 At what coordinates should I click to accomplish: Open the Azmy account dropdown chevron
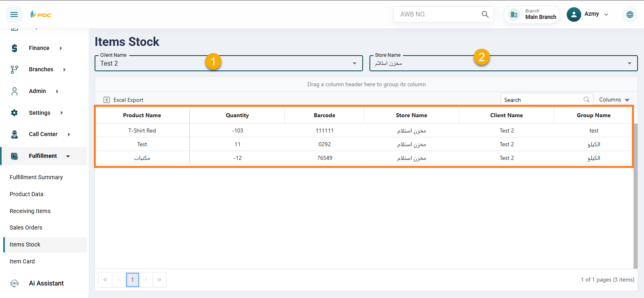click(x=606, y=14)
